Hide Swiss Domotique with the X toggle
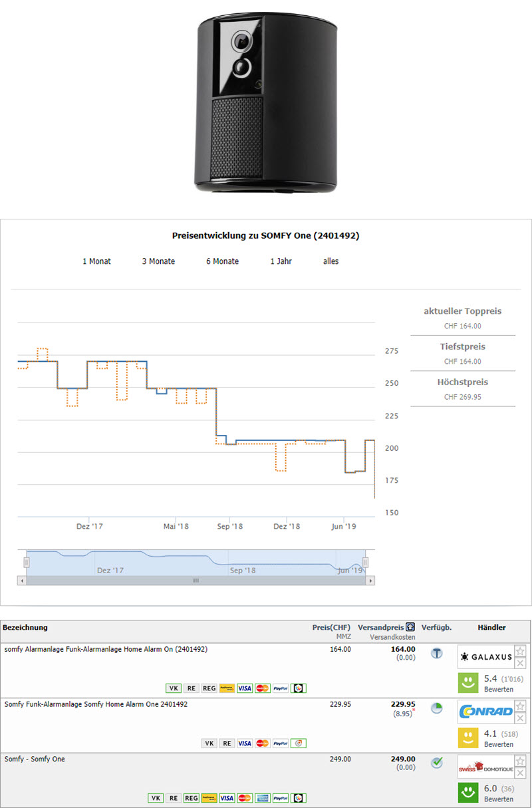Viewport: 532px width, 808px height. pyautogui.click(x=521, y=773)
